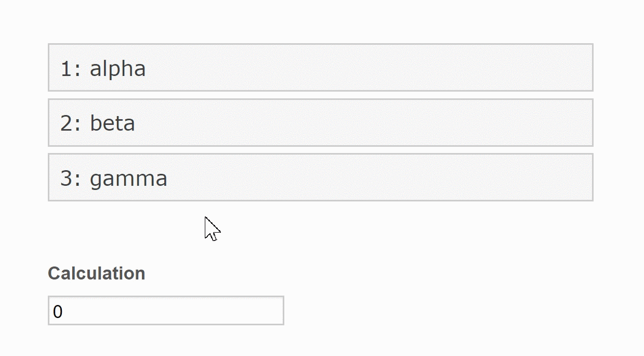Pick the beta row in the sortable list
The width and height of the screenshot is (644, 356).
tap(320, 122)
